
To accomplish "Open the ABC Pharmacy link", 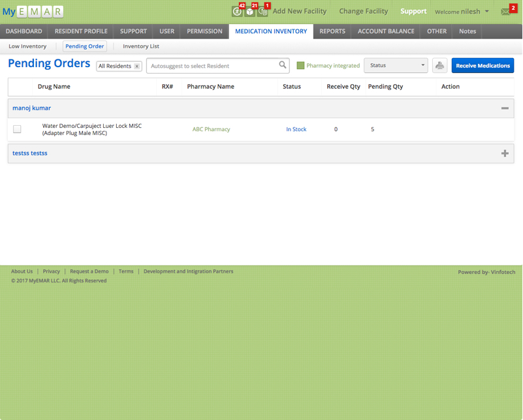I will 211,129.
